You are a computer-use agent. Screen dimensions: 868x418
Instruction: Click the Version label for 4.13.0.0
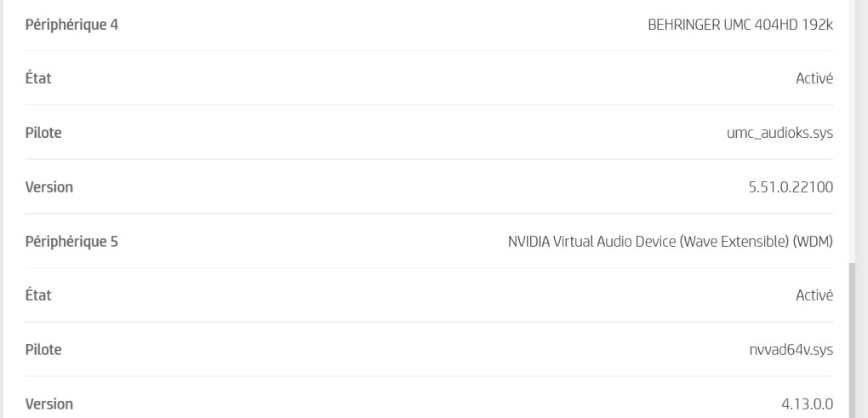pyautogui.click(x=49, y=404)
